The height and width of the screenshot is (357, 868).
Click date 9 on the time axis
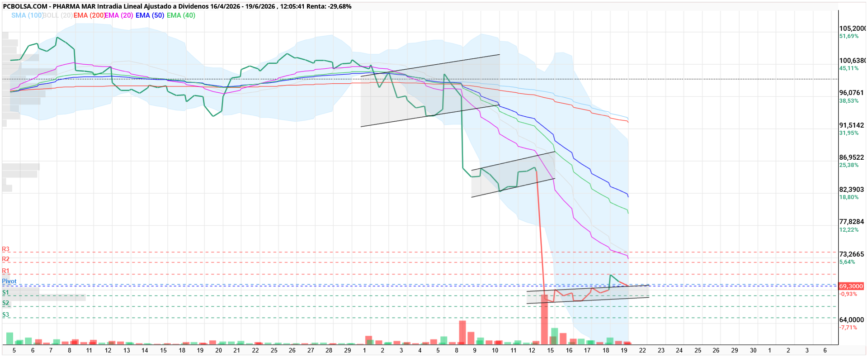click(x=475, y=350)
